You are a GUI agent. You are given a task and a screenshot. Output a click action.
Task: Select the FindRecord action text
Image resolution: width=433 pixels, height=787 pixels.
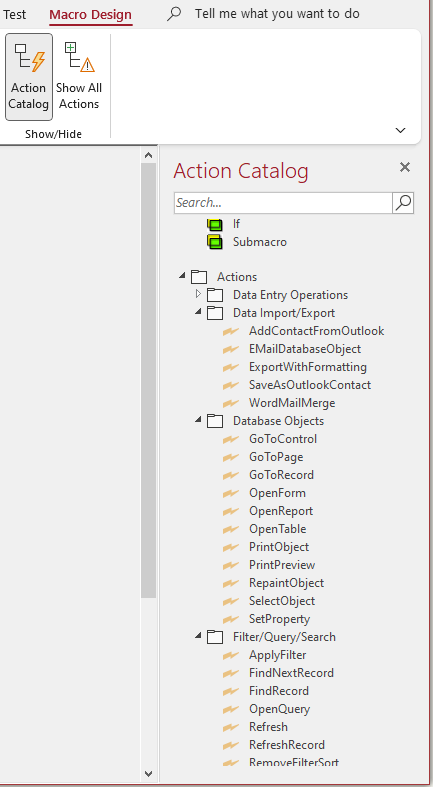tap(279, 691)
